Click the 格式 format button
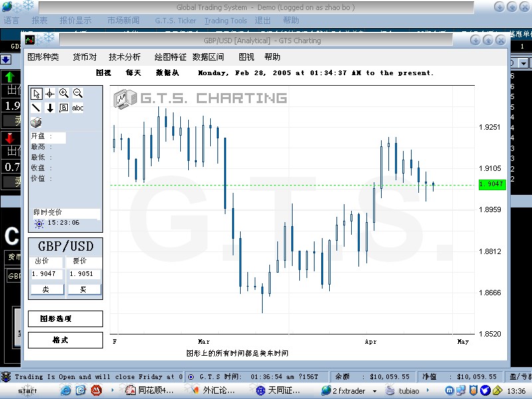The image size is (532, 399). tap(65, 340)
